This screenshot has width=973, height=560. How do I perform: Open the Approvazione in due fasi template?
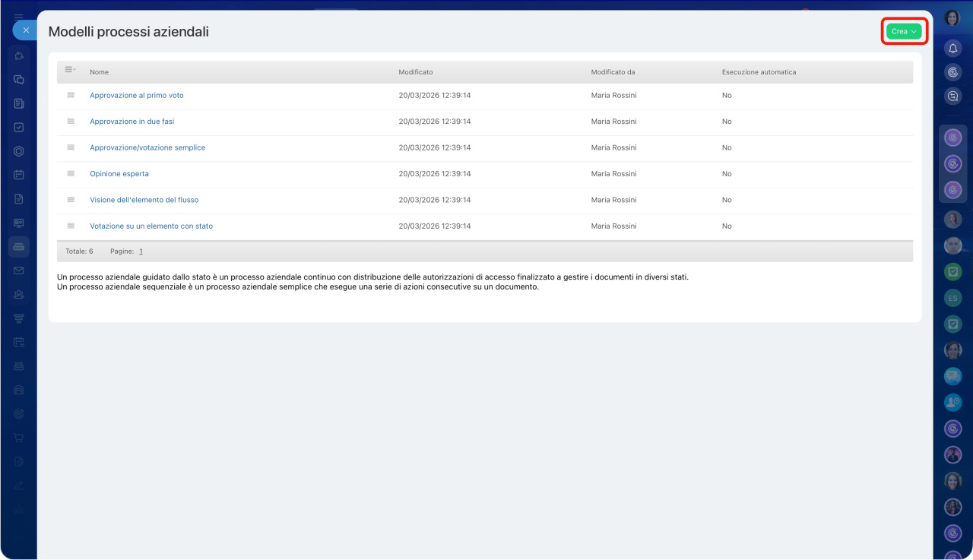click(x=132, y=122)
